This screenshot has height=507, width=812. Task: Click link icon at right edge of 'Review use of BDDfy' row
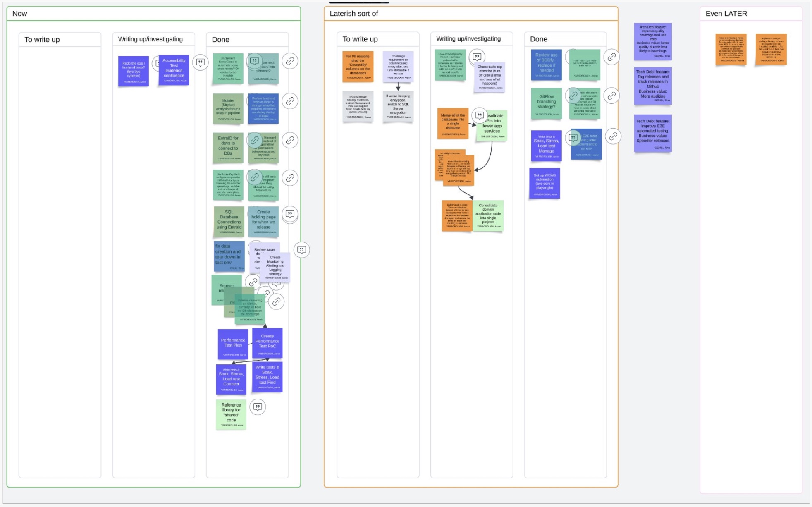(x=611, y=57)
